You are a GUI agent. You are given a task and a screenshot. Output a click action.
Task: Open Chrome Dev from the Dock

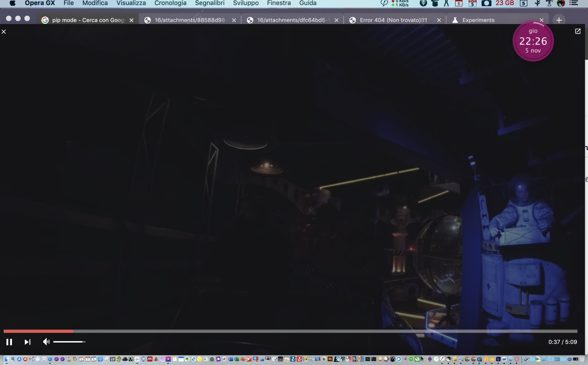(474, 359)
